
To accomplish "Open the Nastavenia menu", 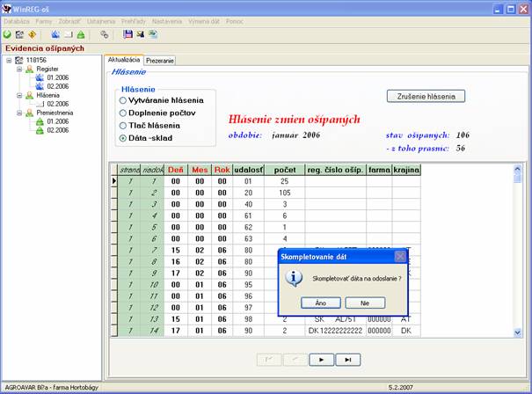I will [x=166, y=21].
